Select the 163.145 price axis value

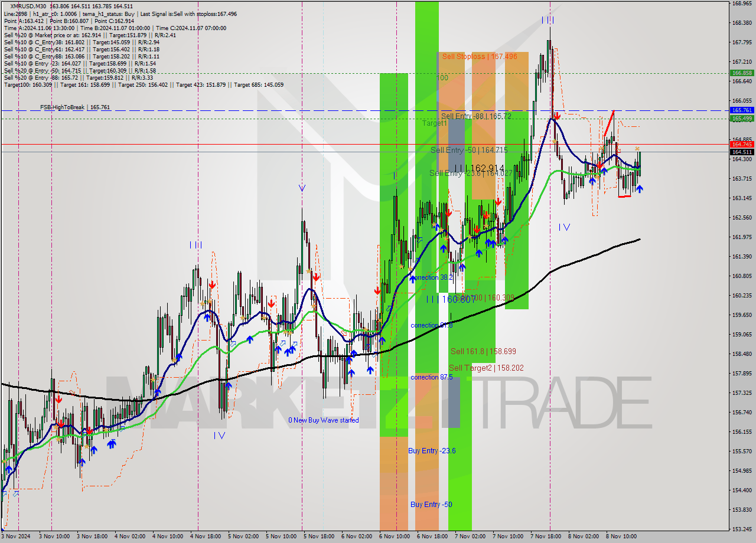[x=742, y=198]
